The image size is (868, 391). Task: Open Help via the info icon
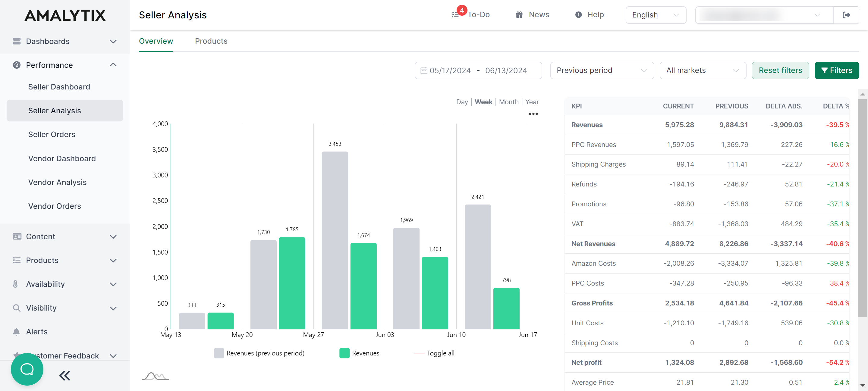tap(579, 14)
